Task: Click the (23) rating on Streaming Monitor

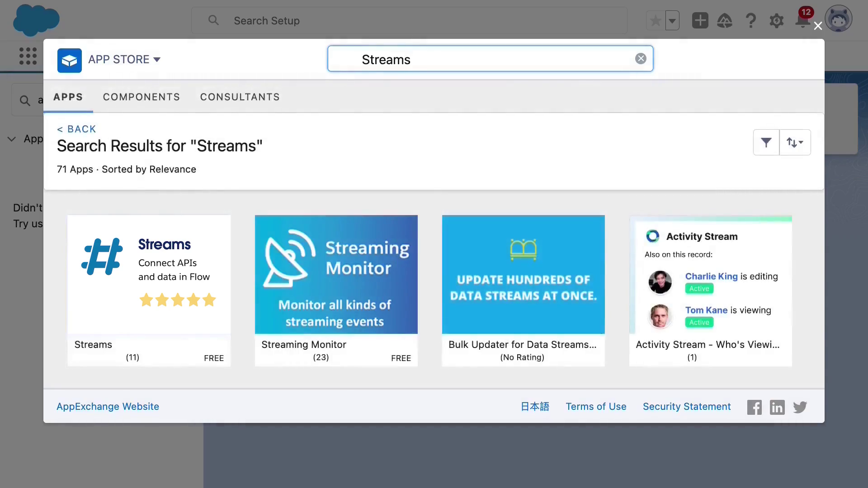Action: coord(321,357)
